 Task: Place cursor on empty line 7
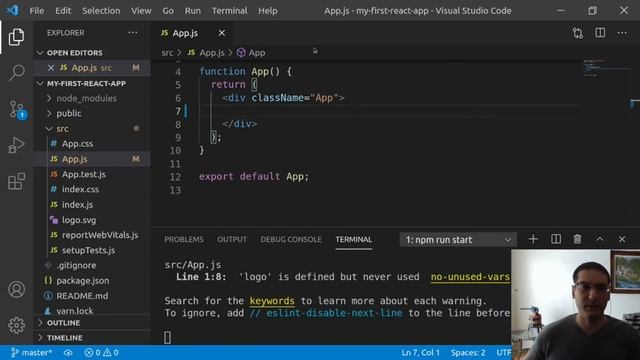(388, 111)
